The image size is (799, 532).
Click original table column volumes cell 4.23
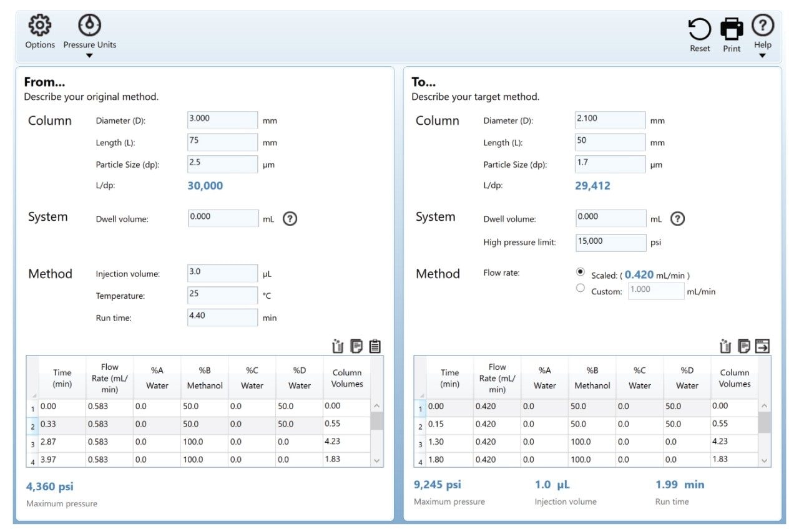(346, 443)
